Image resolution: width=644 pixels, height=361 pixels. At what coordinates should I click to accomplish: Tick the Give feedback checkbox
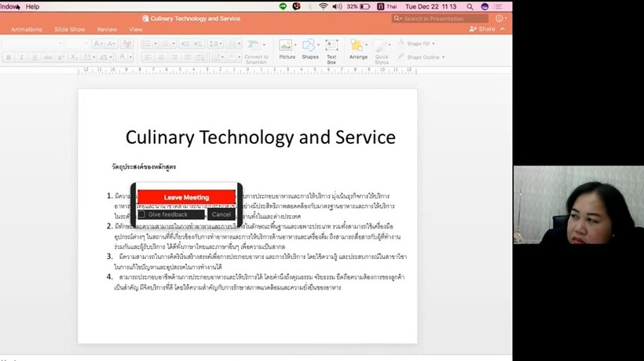point(142,214)
